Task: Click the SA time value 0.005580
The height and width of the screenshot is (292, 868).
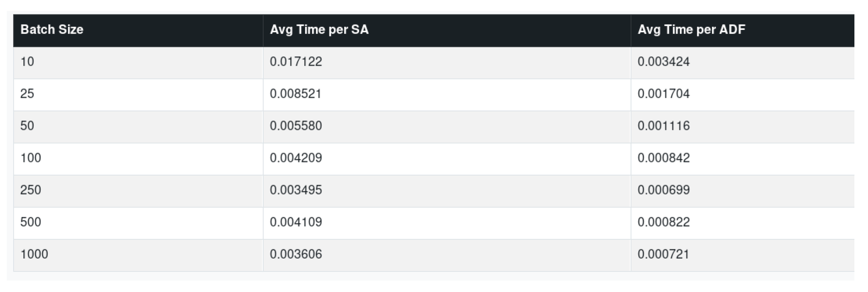Action: [296, 126]
